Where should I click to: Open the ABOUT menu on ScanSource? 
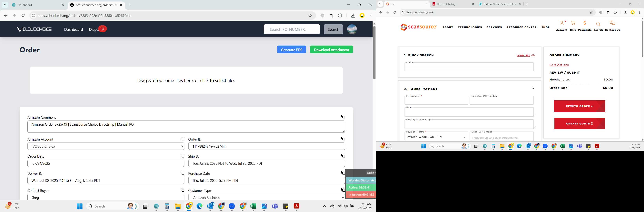(447, 27)
